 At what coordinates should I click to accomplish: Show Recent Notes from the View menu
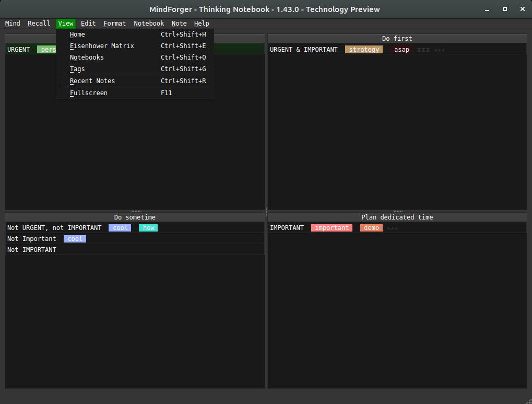click(92, 81)
